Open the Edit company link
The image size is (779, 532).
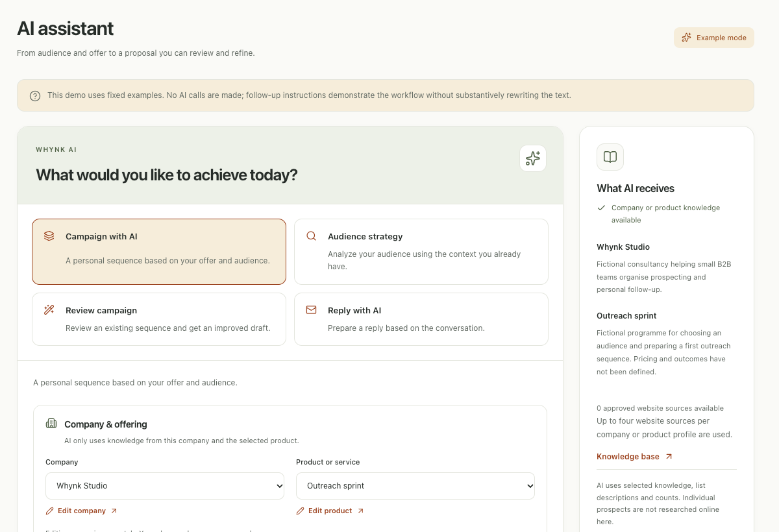point(82,511)
